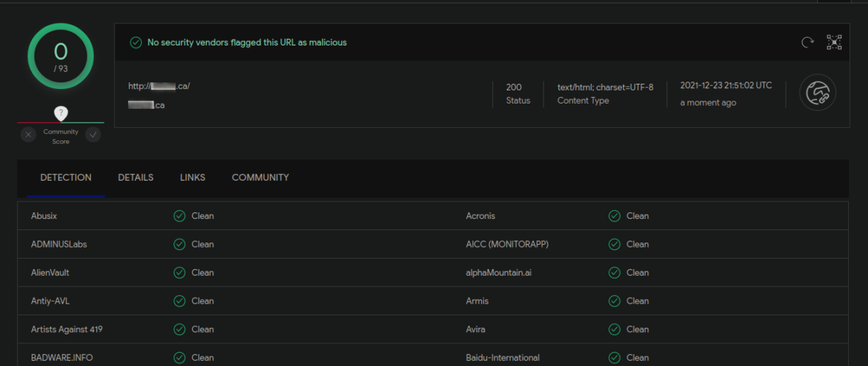Click Abusix clean checkmark icon
The height and width of the screenshot is (366, 868).
tap(179, 216)
